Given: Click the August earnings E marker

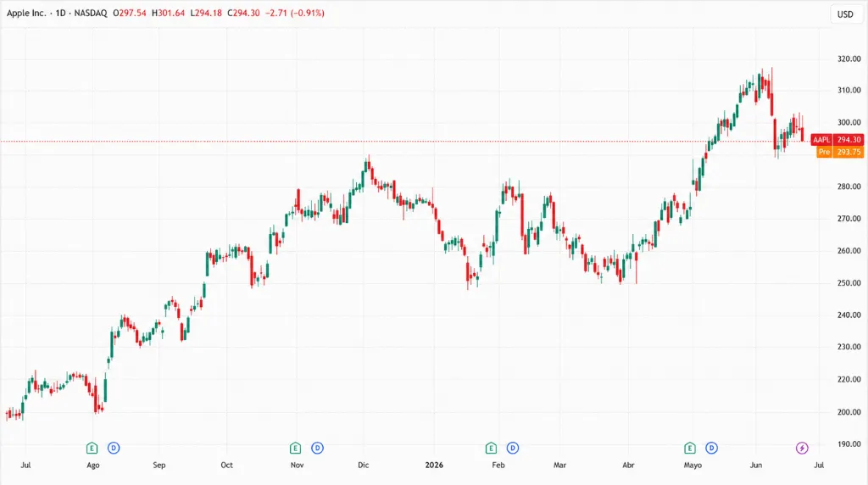Looking at the screenshot, I should click(92, 448).
